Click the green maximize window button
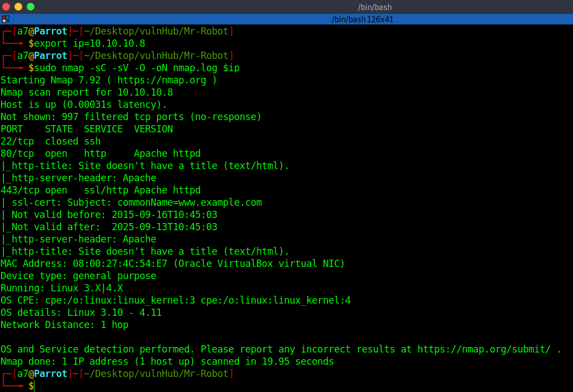The width and height of the screenshot is (573, 392). [31, 7]
